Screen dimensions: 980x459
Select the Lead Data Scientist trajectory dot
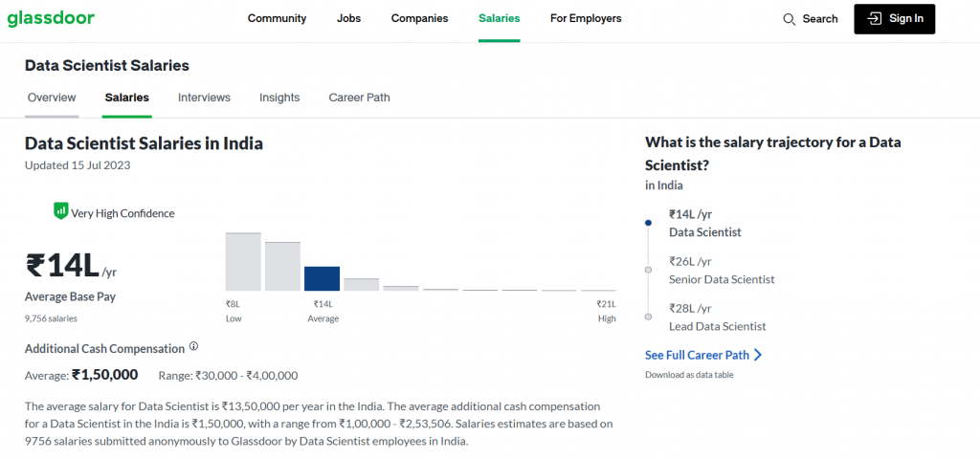click(x=648, y=317)
